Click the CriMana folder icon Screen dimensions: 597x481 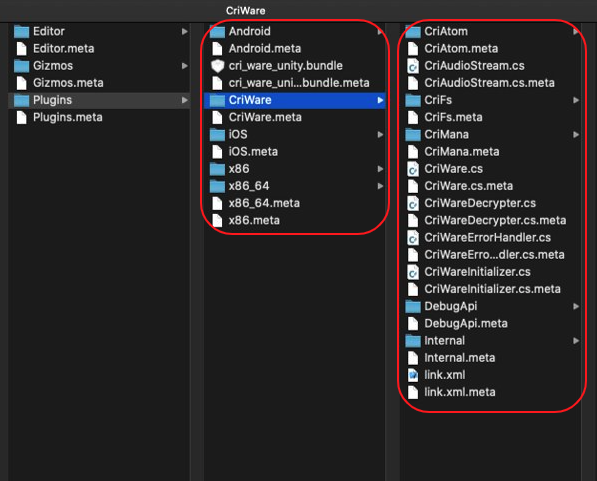click(x=413, y=134)
